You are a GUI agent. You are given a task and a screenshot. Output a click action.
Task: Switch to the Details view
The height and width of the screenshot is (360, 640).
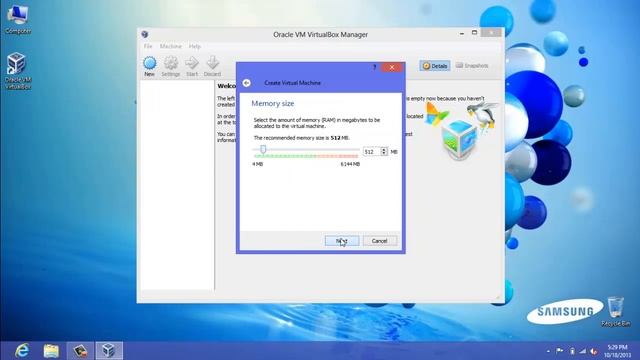[435, 66]
